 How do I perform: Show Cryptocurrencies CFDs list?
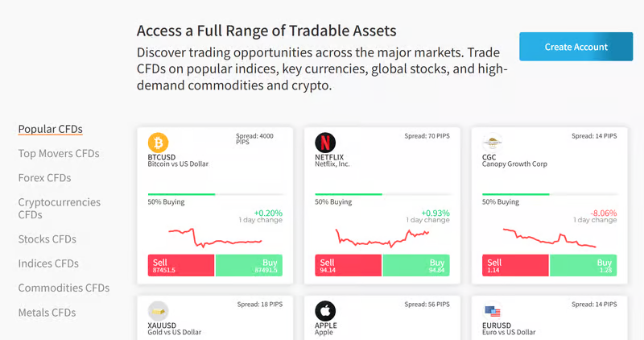pos(59,208)
